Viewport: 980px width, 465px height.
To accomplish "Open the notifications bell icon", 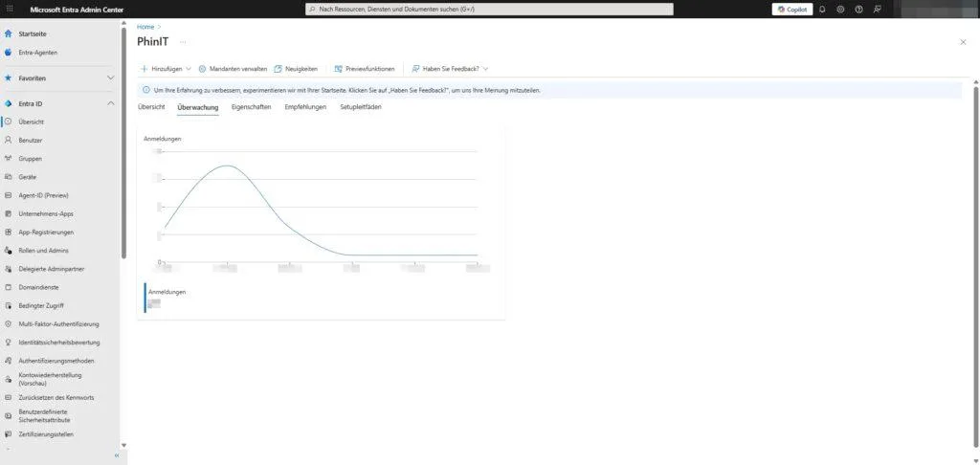I will pos(822,9).
